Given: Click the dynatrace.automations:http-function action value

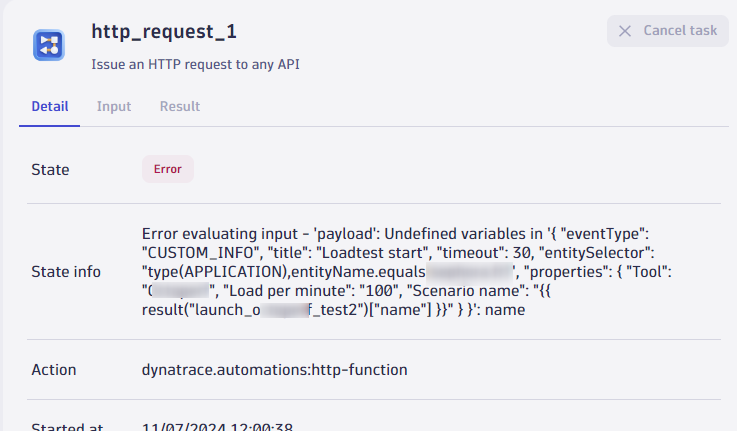Looking at the screenshot, I should point(274,369).
